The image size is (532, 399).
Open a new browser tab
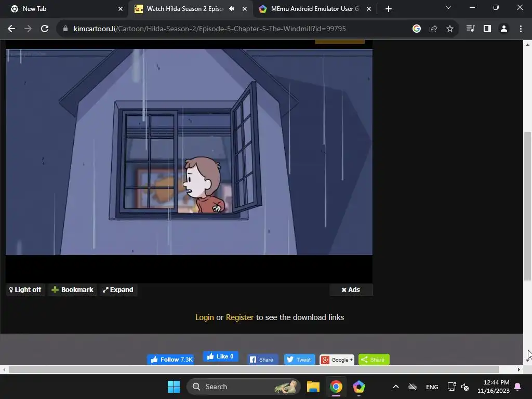pyautogui.click(x=389, y=9)
